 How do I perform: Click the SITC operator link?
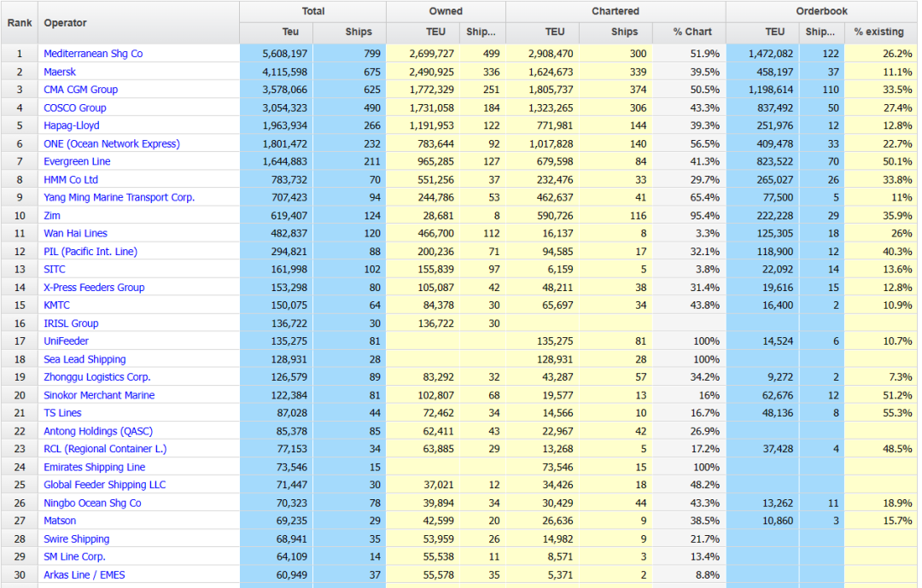coord(54,269)
